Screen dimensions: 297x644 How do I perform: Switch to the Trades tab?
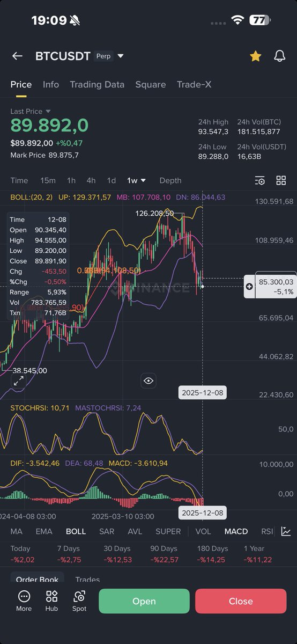tap(87, 580)
